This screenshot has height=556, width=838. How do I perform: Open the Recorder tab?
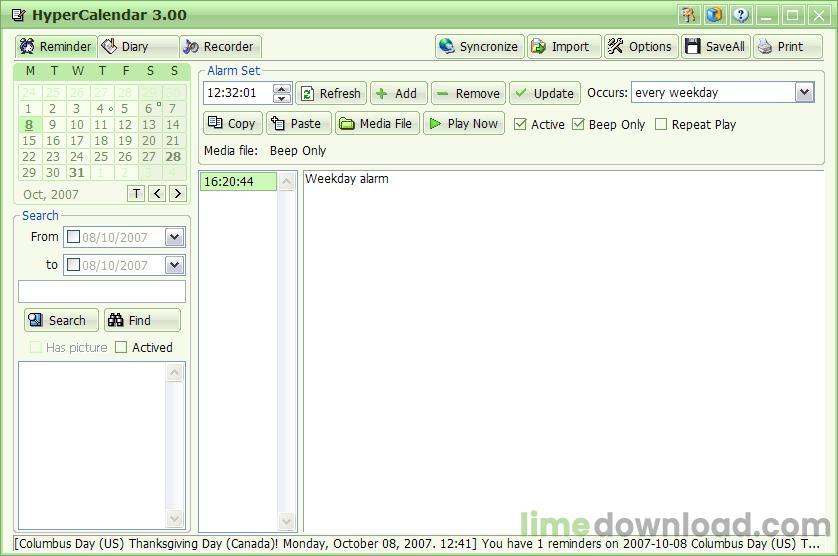coord(220,47)
